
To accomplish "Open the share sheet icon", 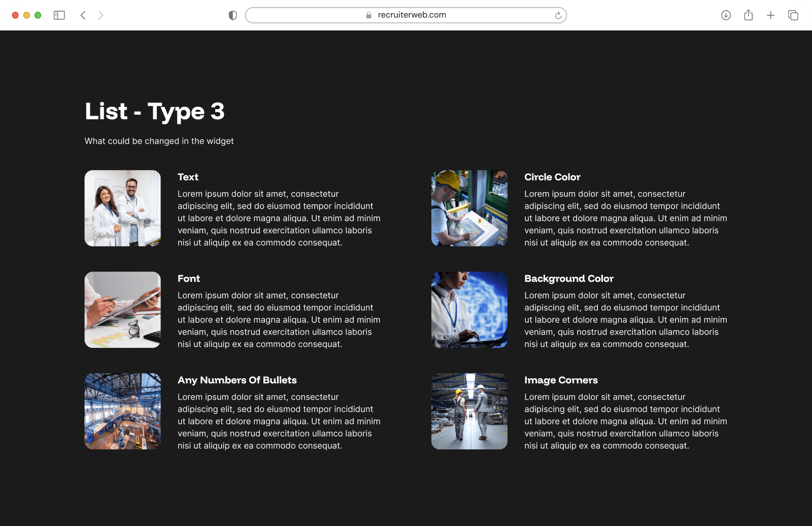I will point(748,15).
